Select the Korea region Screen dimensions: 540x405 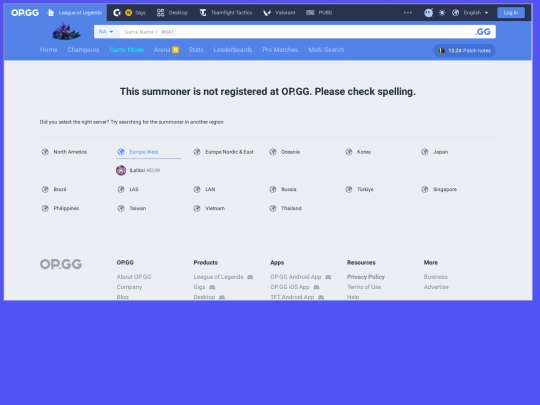tap(358, 152)
